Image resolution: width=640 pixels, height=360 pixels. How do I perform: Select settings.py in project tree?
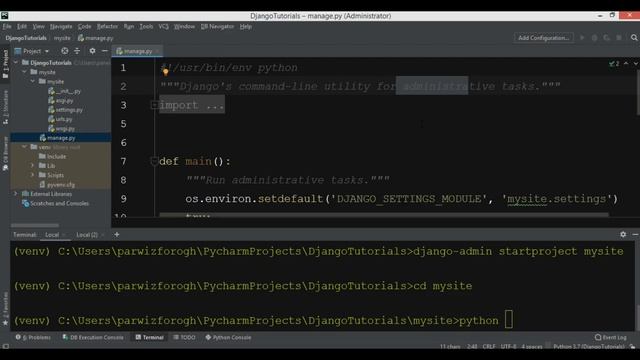[65, 110]
